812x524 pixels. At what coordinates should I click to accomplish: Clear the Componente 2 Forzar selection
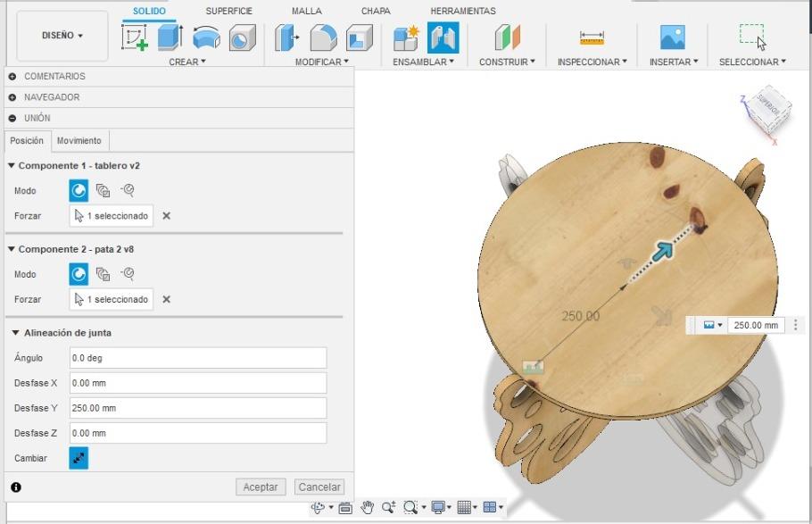[x=166, y=299]
